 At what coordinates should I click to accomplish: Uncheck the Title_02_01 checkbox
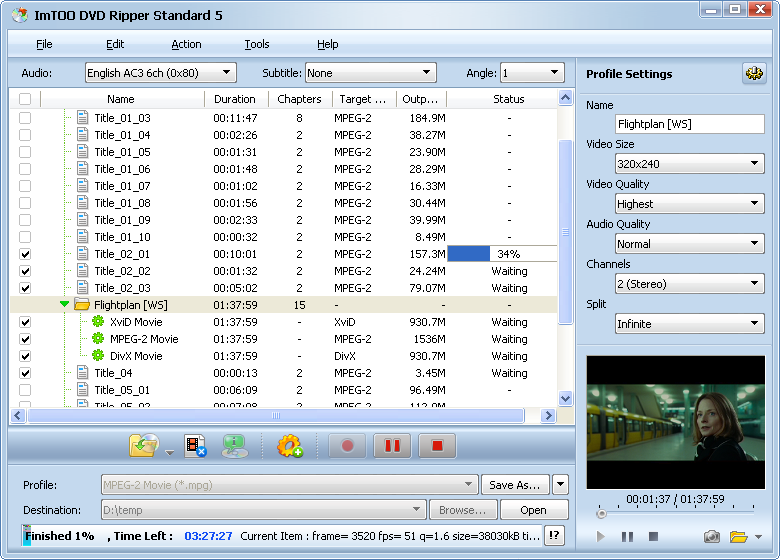(x=25, y=254)
